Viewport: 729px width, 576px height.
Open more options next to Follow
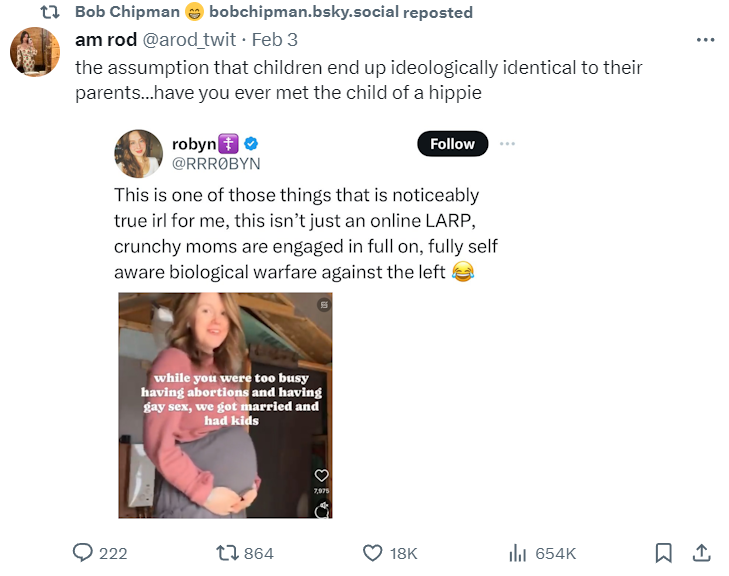point(507,144)
